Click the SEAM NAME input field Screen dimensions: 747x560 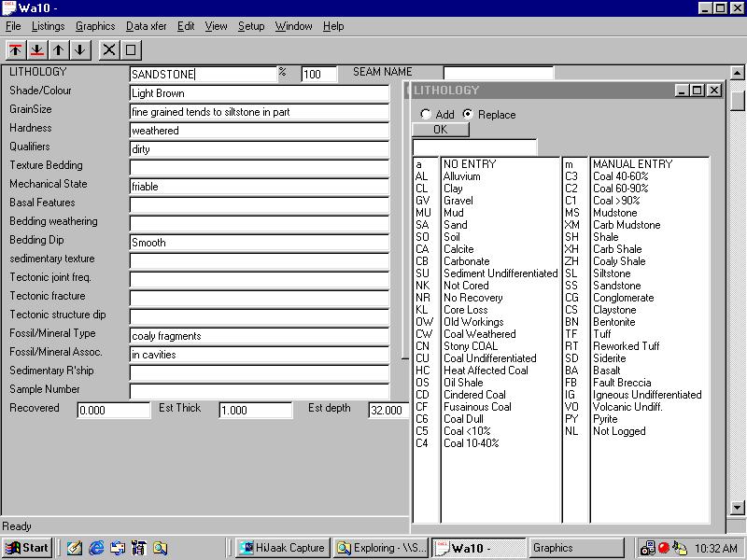(498, 73)
